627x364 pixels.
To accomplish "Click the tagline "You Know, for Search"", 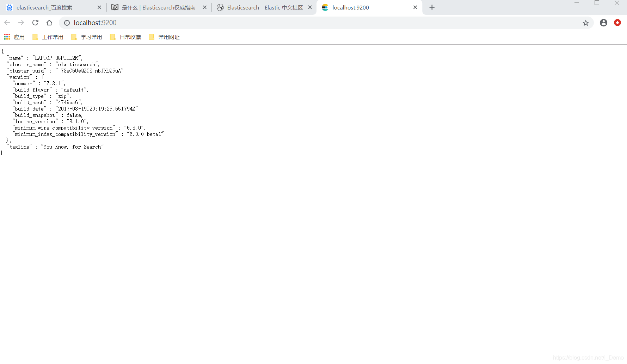I will pyautogui.click(x=72, y=147).
